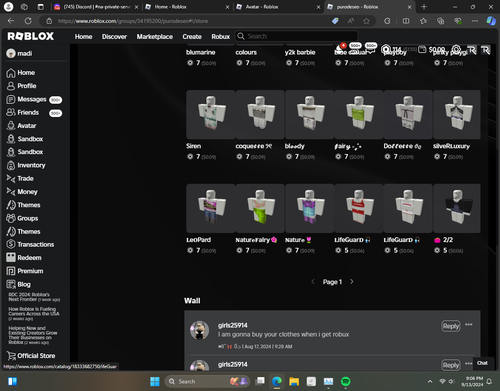The width and height of the screenshot is (500, 391).
Task: Open Money in the sidebar
Action: (22, 192)
